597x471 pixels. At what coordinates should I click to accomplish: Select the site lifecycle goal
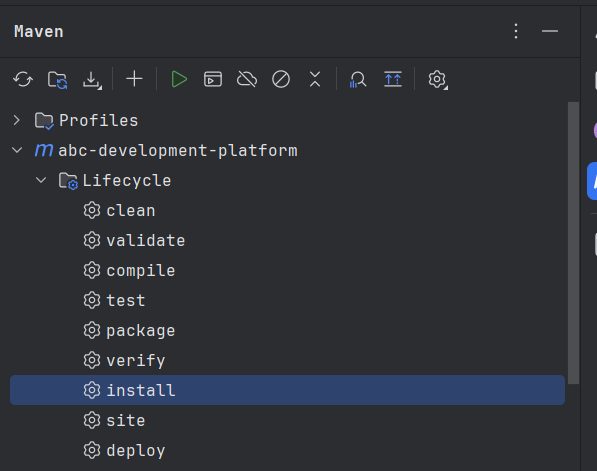(x=287, y=420)
